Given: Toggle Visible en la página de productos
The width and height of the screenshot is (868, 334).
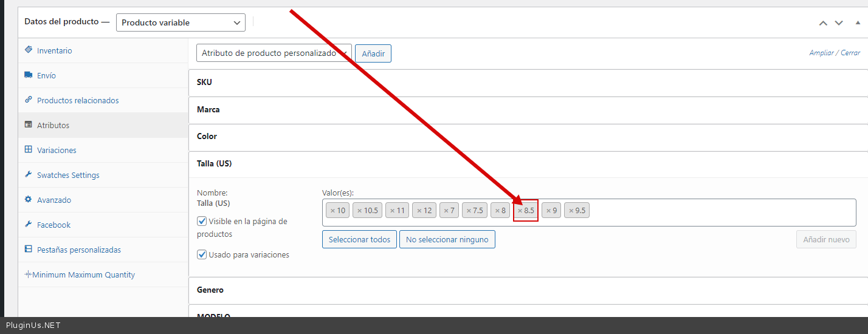Looking at the screenshot, I should pyautogui.click(x=202, y=221).
